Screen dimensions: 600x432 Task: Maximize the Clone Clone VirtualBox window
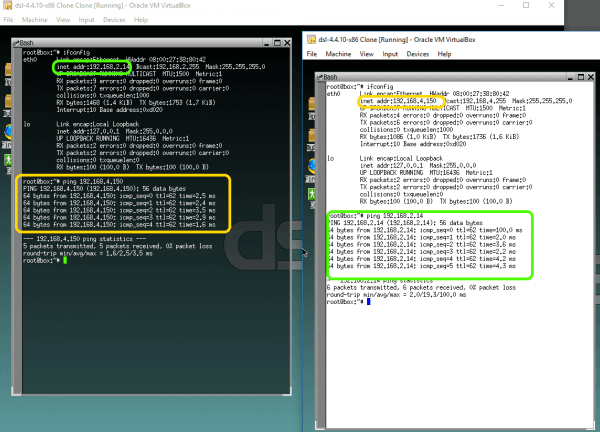point(526,5)
